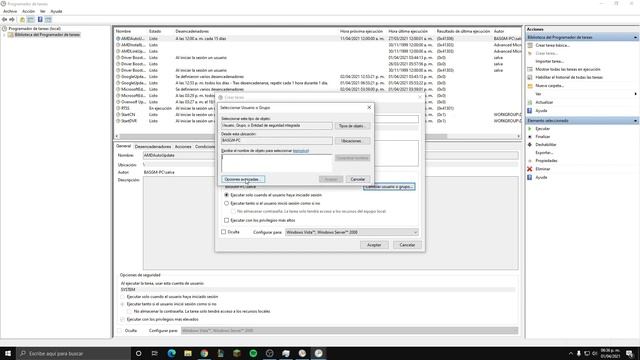Collapse the Elemento seleccionado actions section
Screen dimensions: 640x360
[635, 121]
